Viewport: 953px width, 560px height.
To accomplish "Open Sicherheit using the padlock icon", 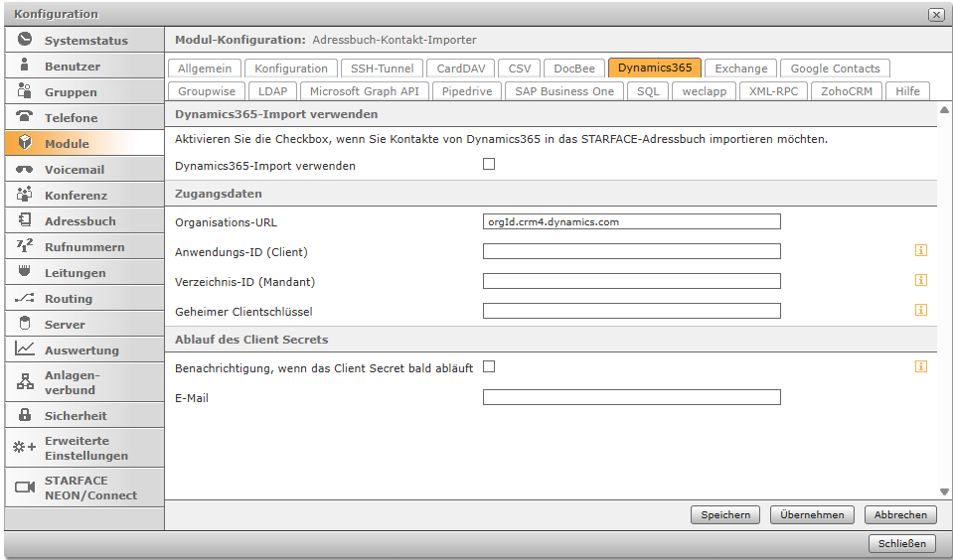I will click(25, 416).
